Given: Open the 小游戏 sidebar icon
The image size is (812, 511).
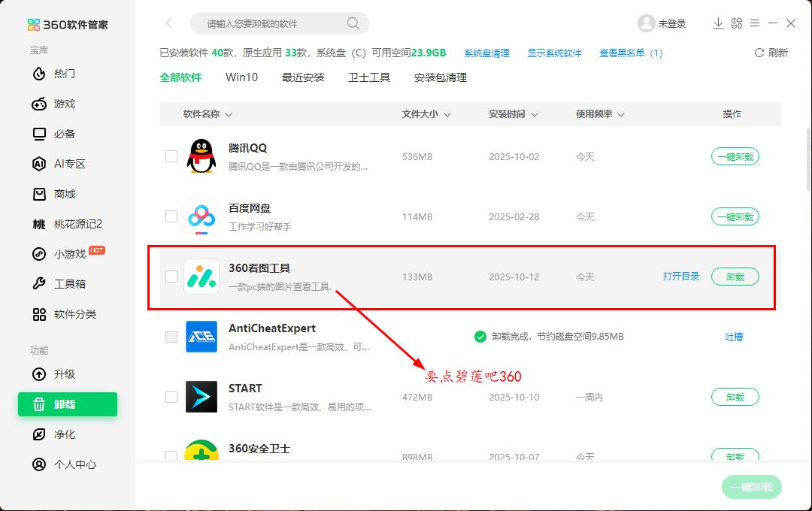Looking at the screenshot, I should tap(39, 254).
